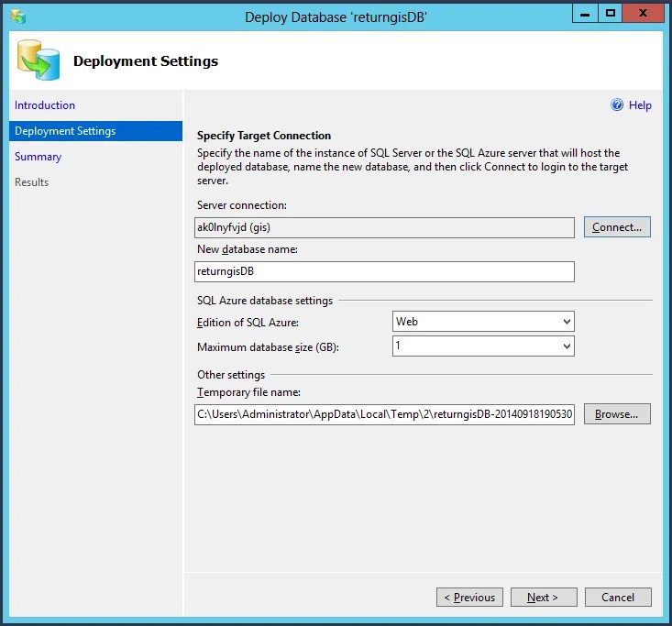Open the Maximum database size dropdown
Image resolution: width=672 pixels, height=626 pixels.
point(483,346)
